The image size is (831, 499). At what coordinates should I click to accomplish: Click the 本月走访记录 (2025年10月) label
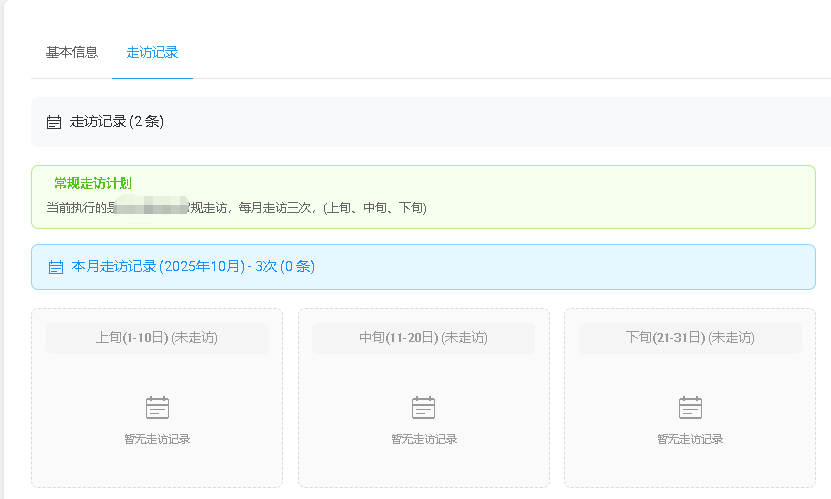(x=158, y=267)
